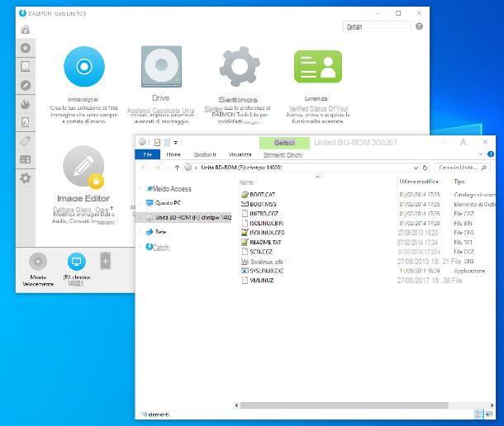Go back in Explorer navigation
The width and height of the screenshot is (504, 426).
pyautogui.click(x=144, y=168)
